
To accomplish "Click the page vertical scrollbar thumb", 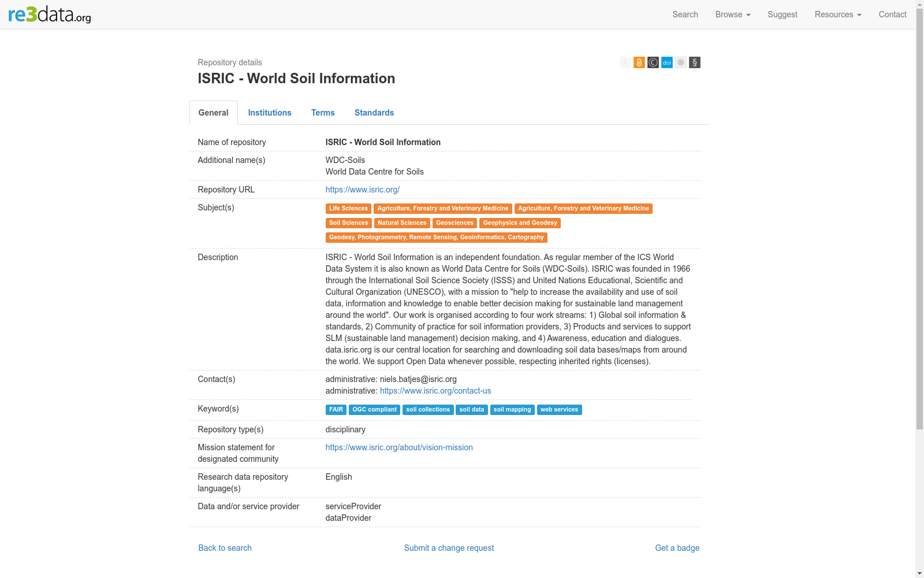I will click(x=919, y=219).
